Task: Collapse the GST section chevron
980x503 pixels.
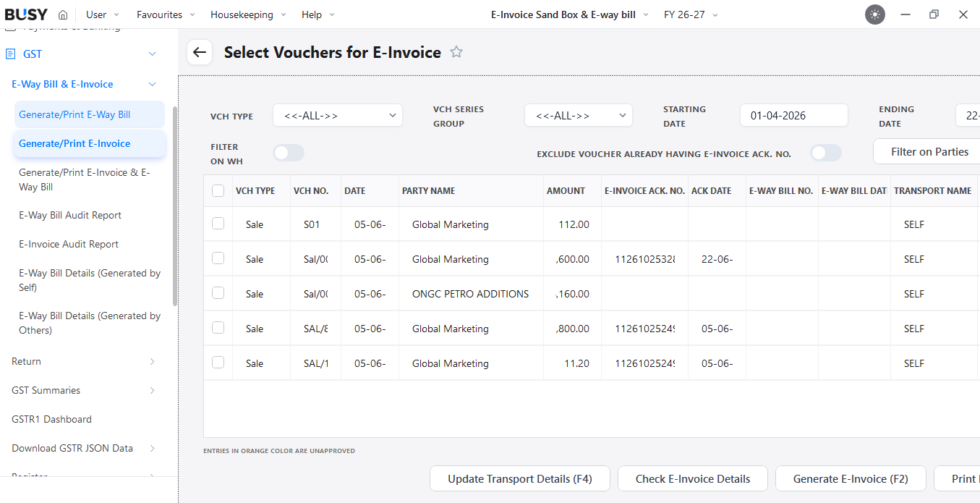Action: point(152,54)
